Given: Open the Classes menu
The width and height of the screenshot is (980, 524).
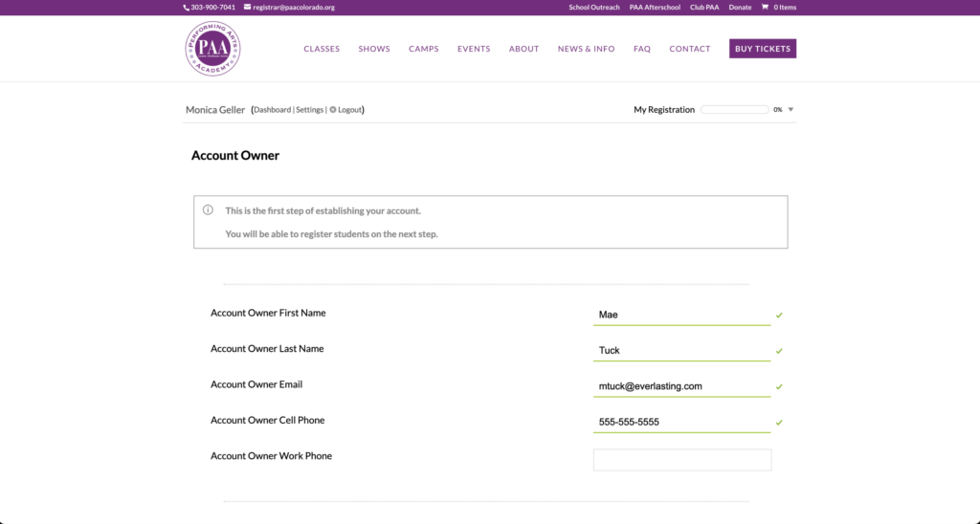Looking at the screenshot, I should pos(322,49).
